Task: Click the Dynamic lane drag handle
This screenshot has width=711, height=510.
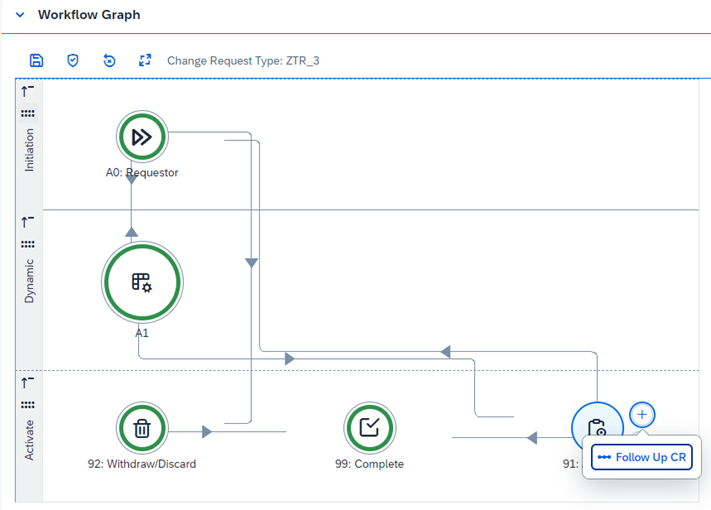Action: [28, 244]
